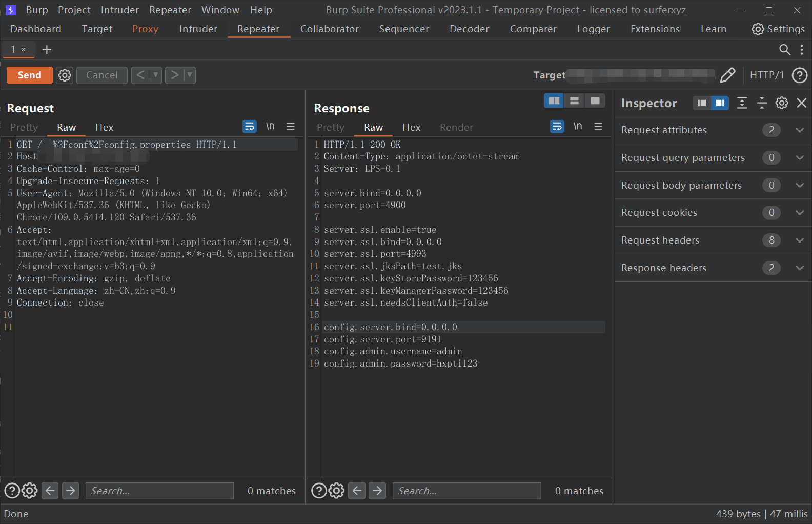This screenshot has height=524, width=812.
Task: Switch Response view to Pretty
Action: [x=331, y=128]
